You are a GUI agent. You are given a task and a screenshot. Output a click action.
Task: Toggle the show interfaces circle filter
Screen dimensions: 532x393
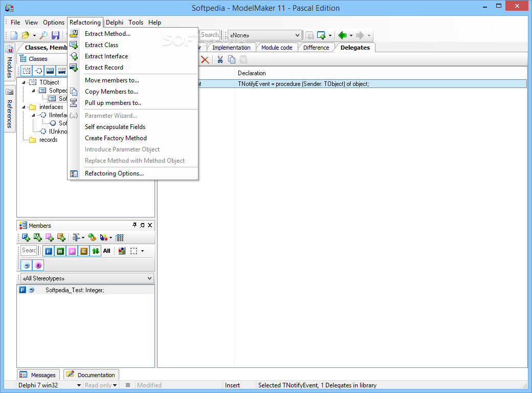click(38, 71)
